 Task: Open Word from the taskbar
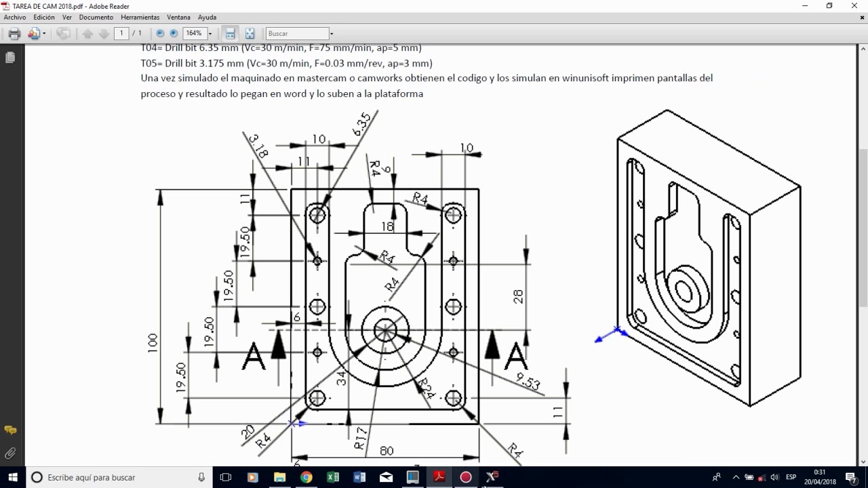359,477
